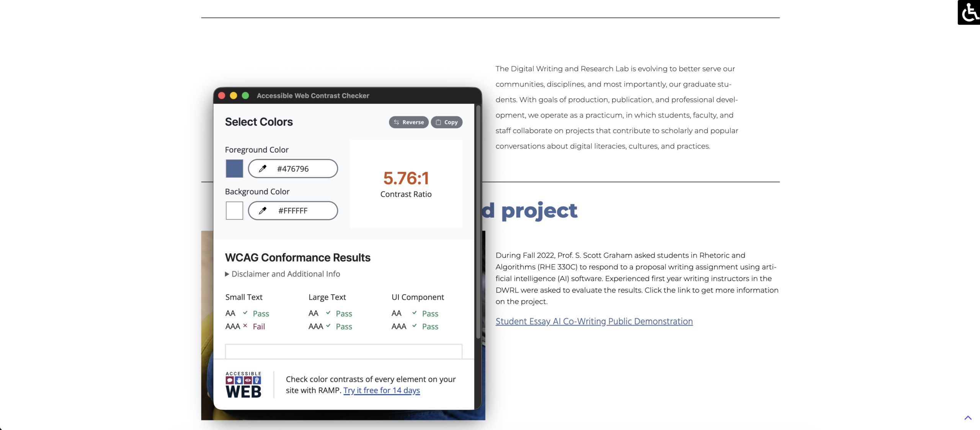Expand Disclaimer and Additional Info
Viewport: 980px width, 430px height.
pyautogui.click(x=283, y=274)
